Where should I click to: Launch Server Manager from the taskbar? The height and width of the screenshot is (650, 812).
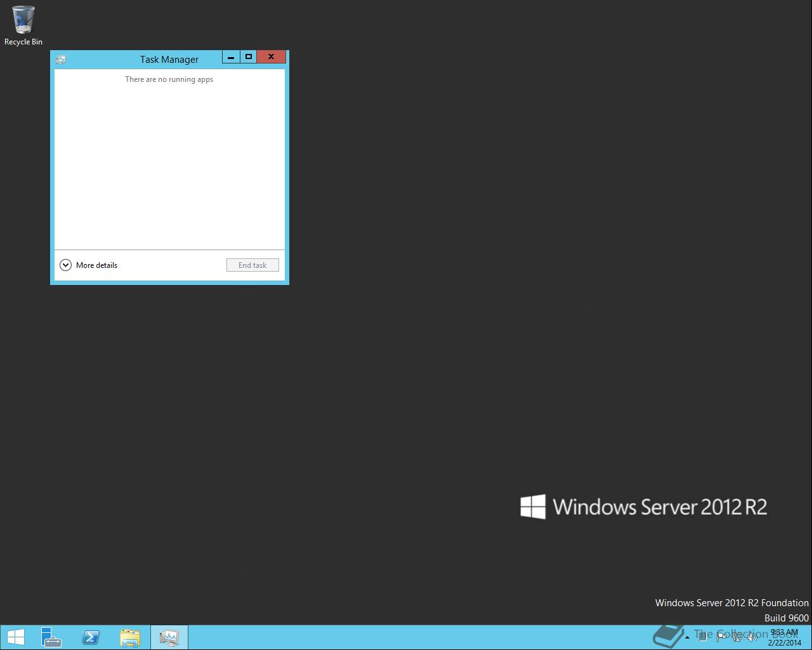coord(51,637)
